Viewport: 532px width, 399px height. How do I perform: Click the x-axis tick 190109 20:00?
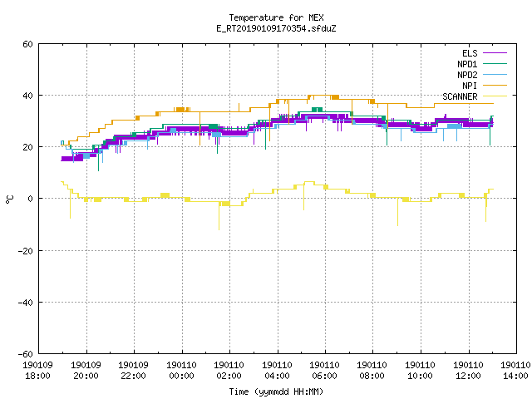86,371
